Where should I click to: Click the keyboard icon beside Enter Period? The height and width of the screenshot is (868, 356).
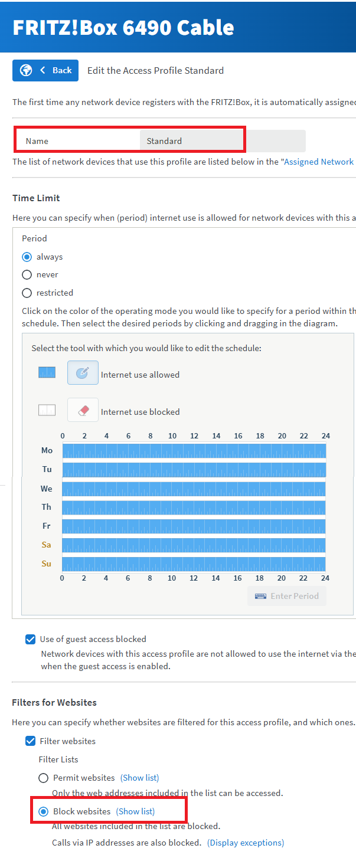[260, 596]
